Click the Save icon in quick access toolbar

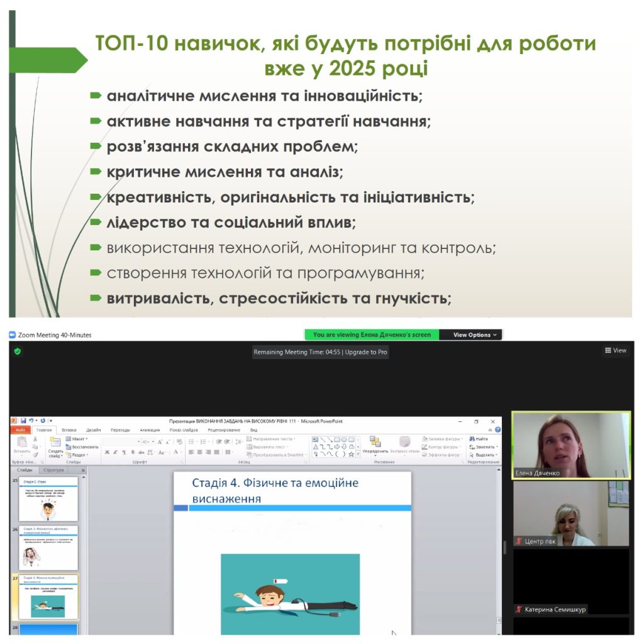(23, 421)
